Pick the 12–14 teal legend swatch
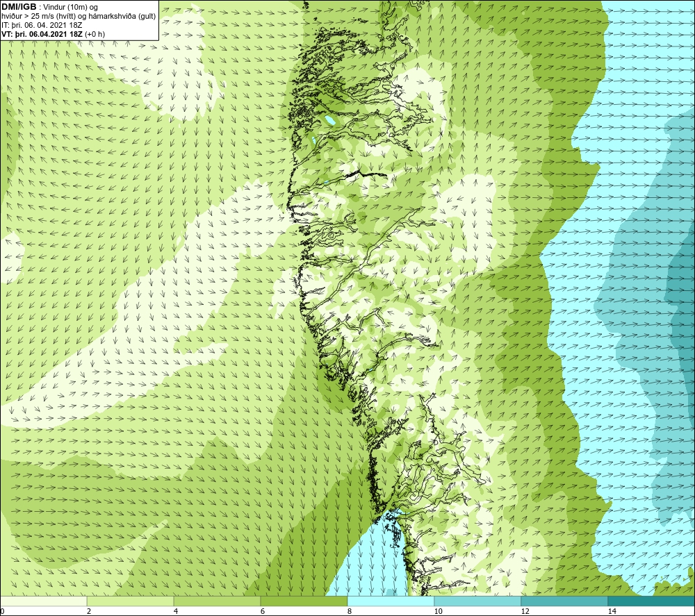The width and height of the screenshot is (695, 616). [564, 601]
